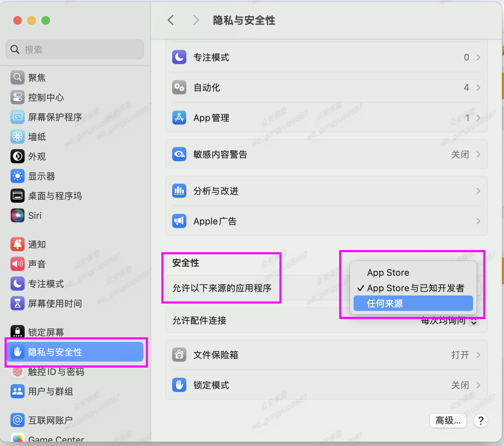Open 锁定屏幕 sidebar item
Image resolution: width=504 pixels, height=446 pixels.
click(46, 332)
